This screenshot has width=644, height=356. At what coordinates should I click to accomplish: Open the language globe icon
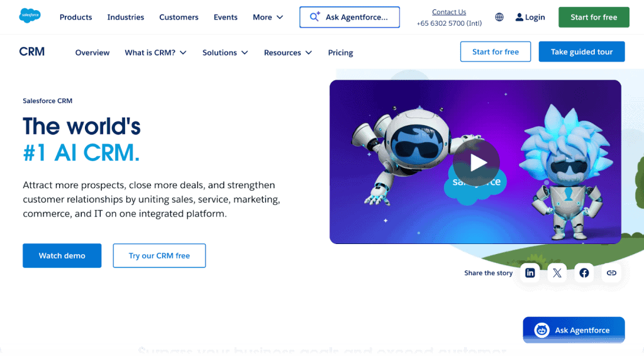(499, 17)
